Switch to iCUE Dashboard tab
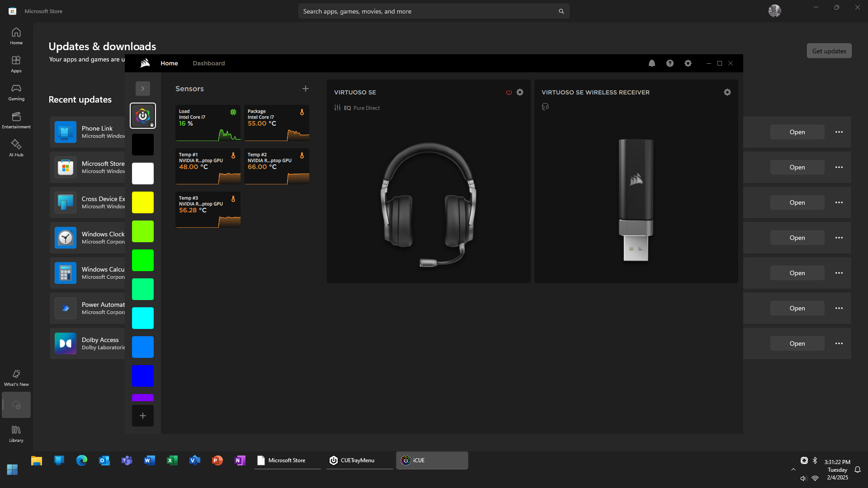Image resolution: width=868 pixels, height=488 pixels. coord(208,63)
